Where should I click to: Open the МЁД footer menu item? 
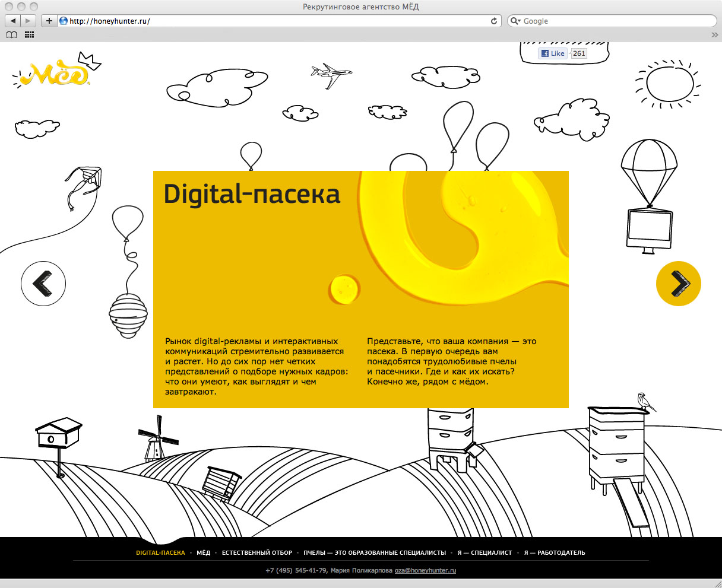coord(203,552)
